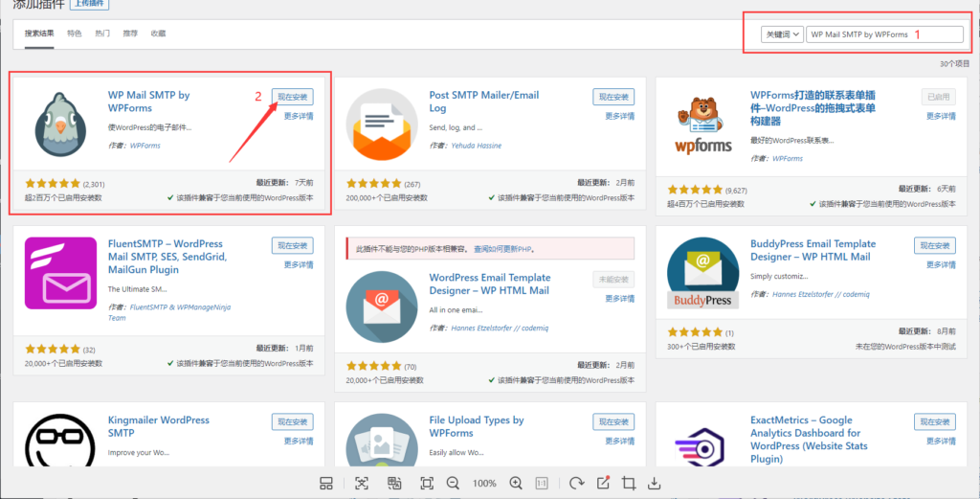Viewport: 980px width, 499px height.
Task: Click the 30个项目 results count text
Action: click(x=955, y=64)
